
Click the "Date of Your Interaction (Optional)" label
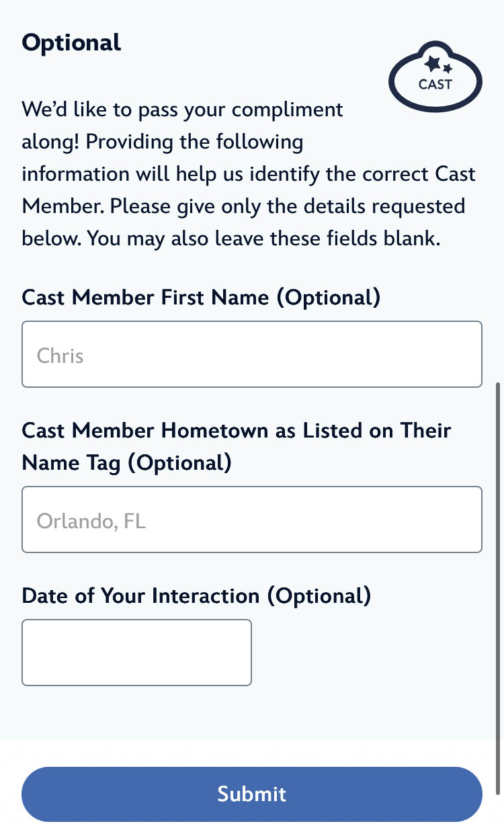(x=196, y=596)
